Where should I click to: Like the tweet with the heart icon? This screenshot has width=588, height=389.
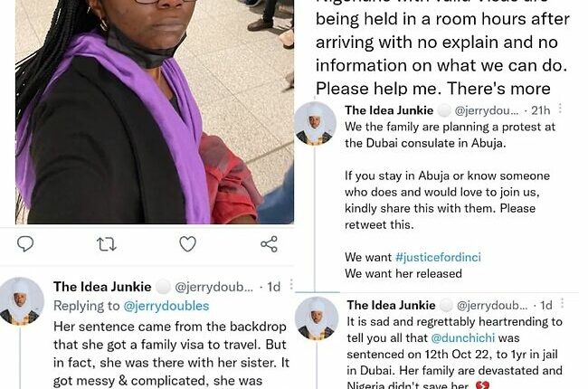click(x=187, y=244)
